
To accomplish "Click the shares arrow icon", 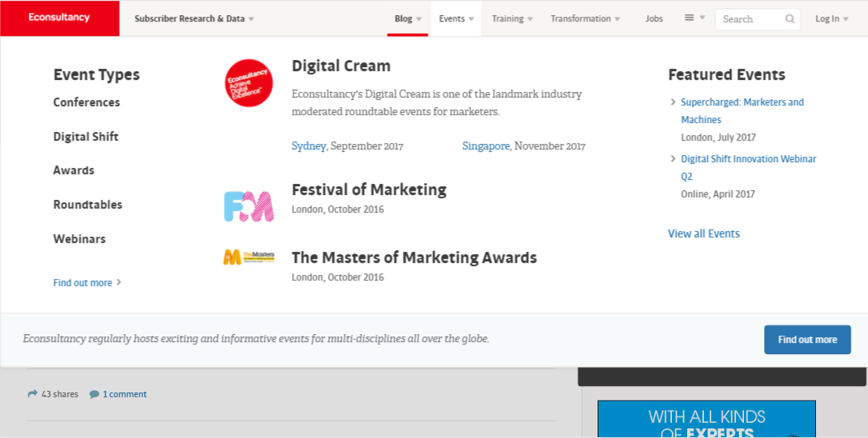I will coord(33,394).
